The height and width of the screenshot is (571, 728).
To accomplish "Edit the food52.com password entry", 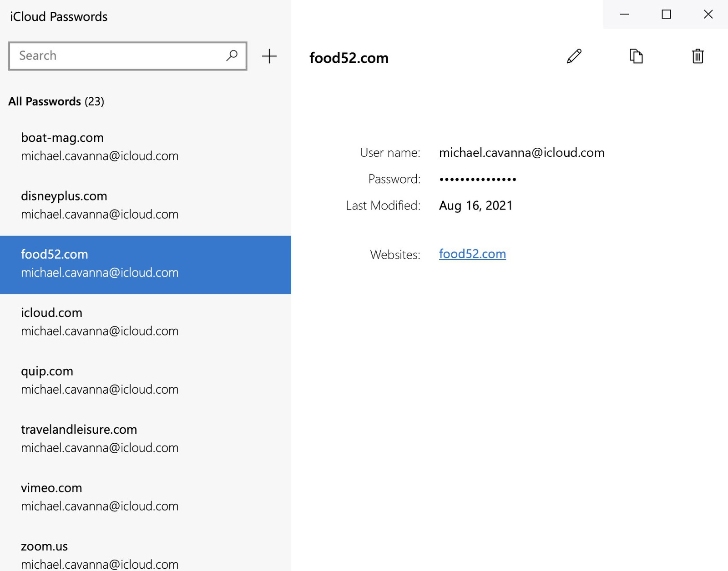I will click(x=574, y=57).
